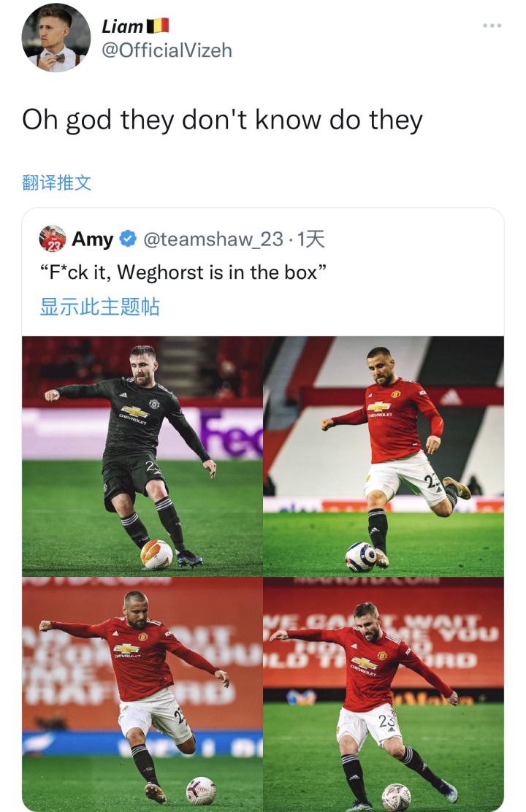Click the quoted tweet text about Weghorst
This screenshot has height=812, width=526.
[183, 272]
